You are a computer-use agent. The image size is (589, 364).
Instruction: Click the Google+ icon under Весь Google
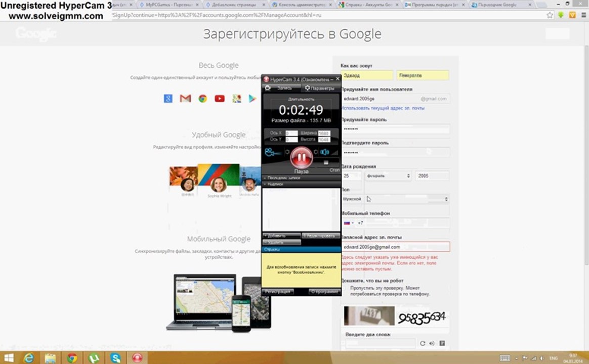tap(168, 99)
